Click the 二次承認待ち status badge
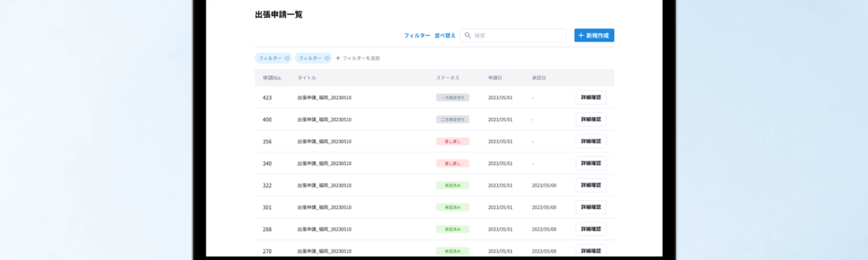868x260 pixels. click(x=453, y=119)
